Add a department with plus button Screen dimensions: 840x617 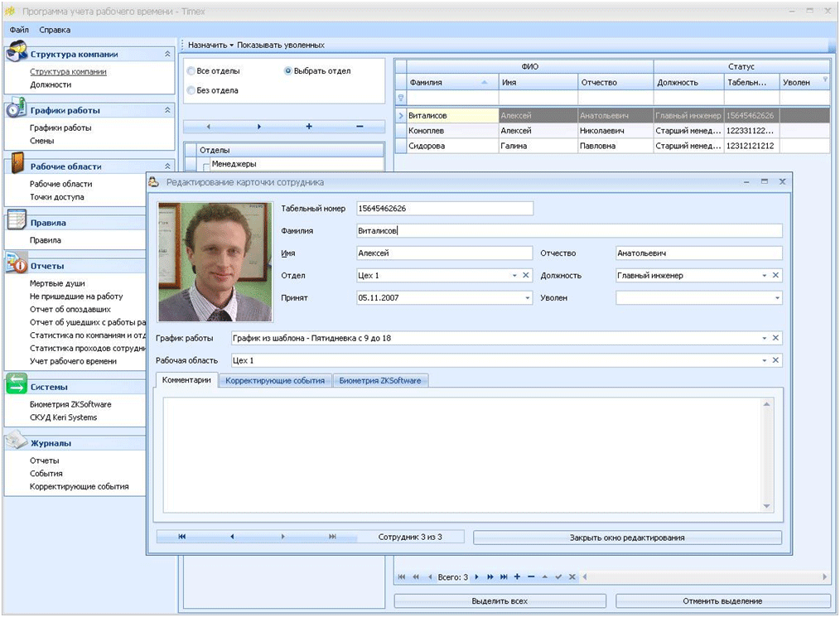coord(308,127)
